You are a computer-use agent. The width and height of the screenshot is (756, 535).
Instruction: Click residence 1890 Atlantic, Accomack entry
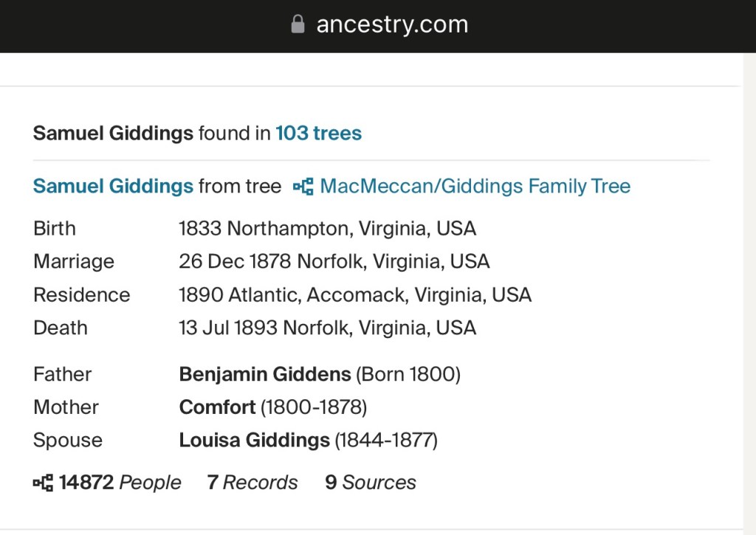pos(354,295)
